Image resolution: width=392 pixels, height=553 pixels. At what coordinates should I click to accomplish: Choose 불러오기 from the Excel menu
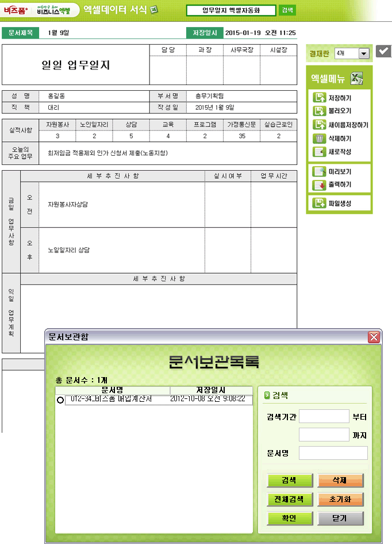tap(340, 111)
